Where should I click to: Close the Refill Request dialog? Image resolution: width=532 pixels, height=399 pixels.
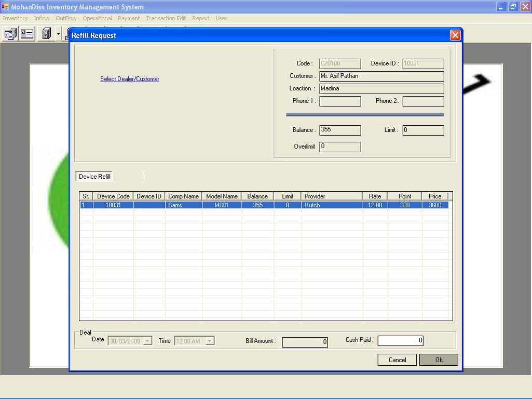[455, 35]
